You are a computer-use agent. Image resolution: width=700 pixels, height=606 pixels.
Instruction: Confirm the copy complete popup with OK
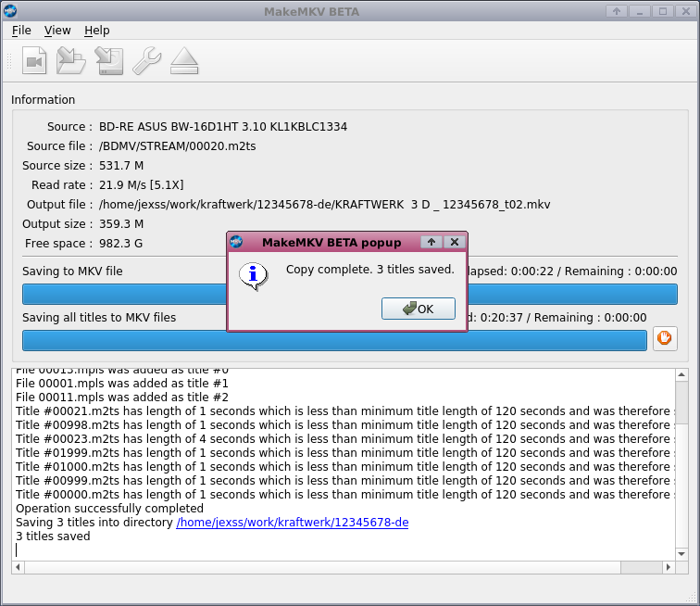click(419, 309)
